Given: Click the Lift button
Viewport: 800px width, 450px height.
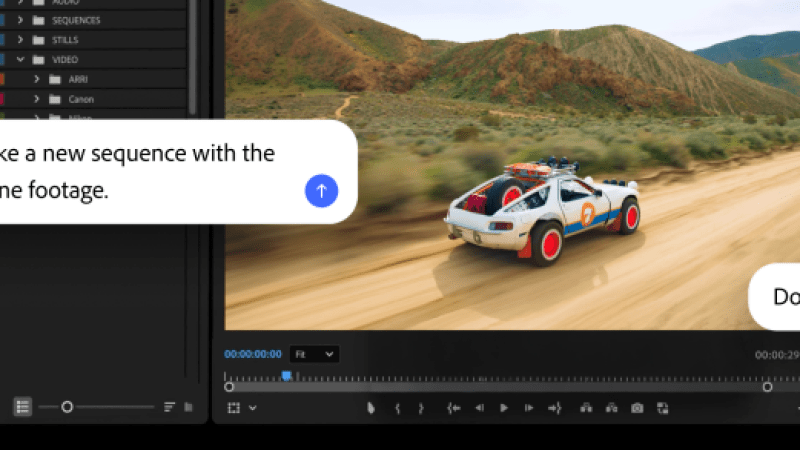Looking at the screenshot, I should click(x=586, y=408).
